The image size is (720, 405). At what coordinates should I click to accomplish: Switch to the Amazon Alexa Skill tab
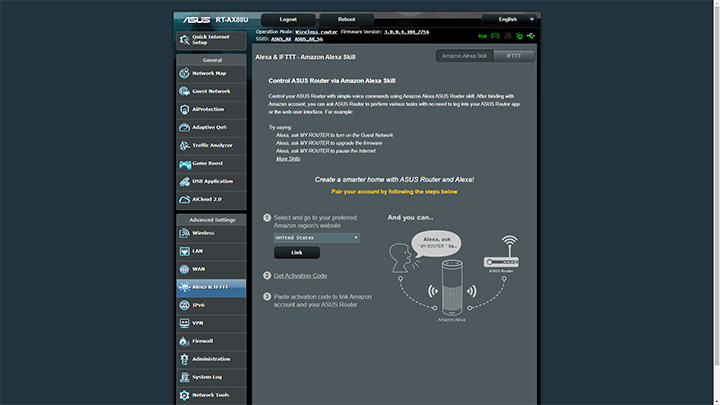464,56
